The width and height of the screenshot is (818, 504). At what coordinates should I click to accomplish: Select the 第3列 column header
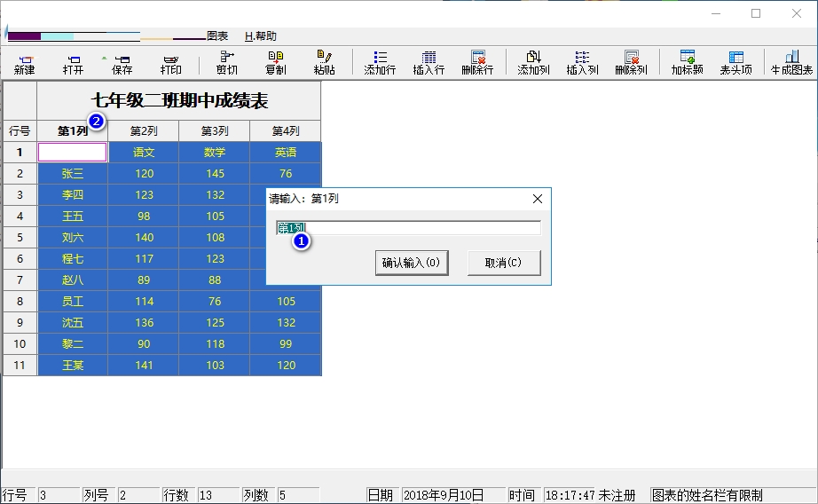[x=214, y=131]
